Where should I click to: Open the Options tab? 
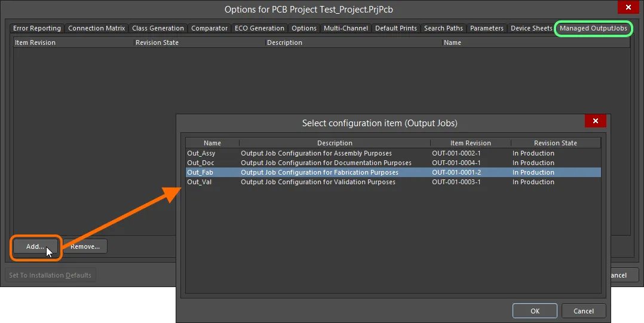[304, 28]
